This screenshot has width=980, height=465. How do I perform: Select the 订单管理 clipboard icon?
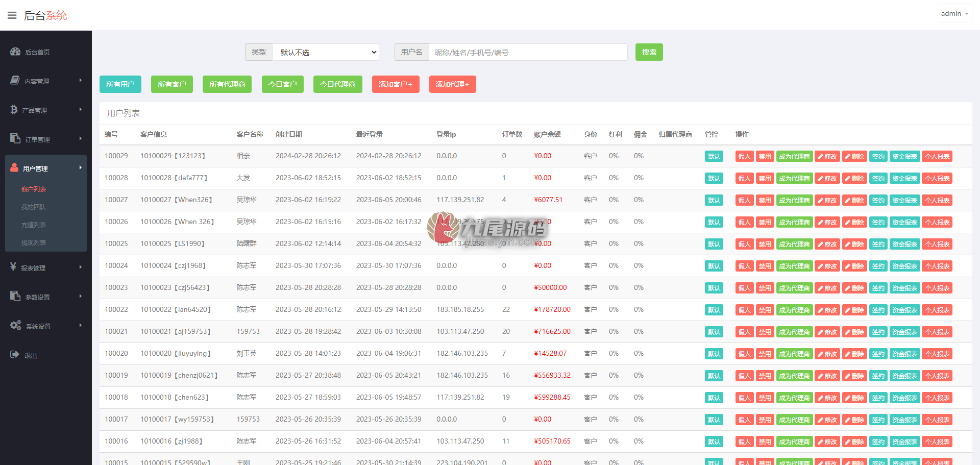[15, 138]
